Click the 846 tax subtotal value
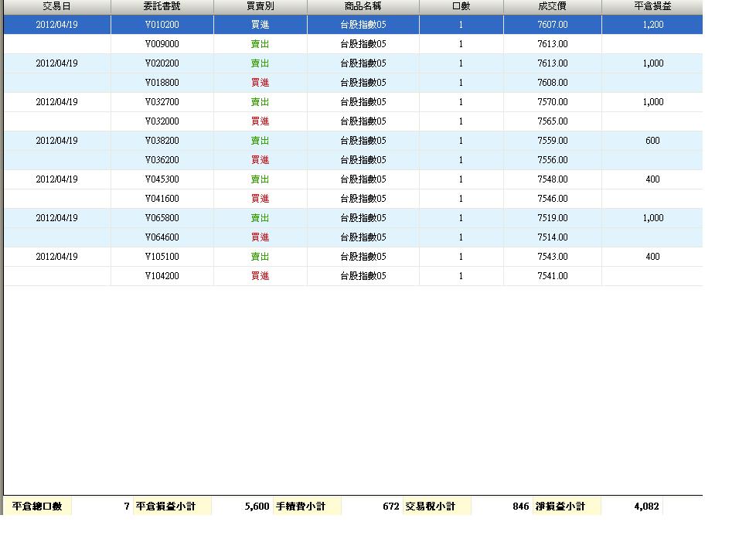 coord(521,507)
